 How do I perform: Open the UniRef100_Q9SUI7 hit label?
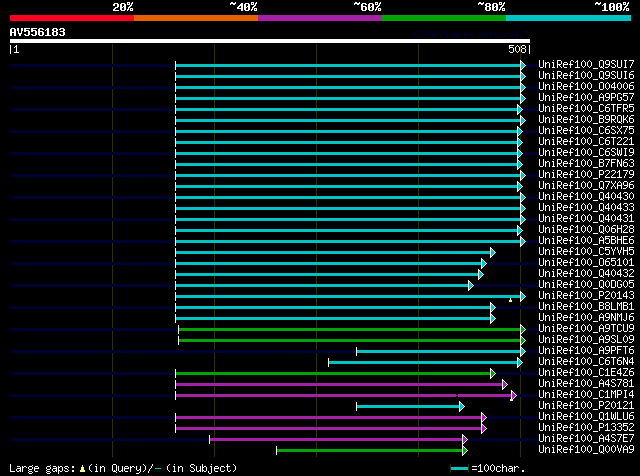[x=586, y=64]
